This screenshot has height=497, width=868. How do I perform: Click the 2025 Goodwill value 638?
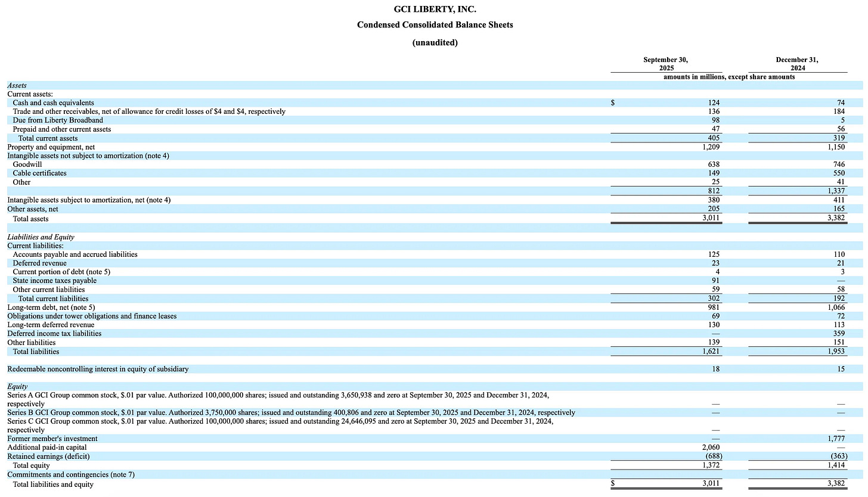[x=714, y=164]
